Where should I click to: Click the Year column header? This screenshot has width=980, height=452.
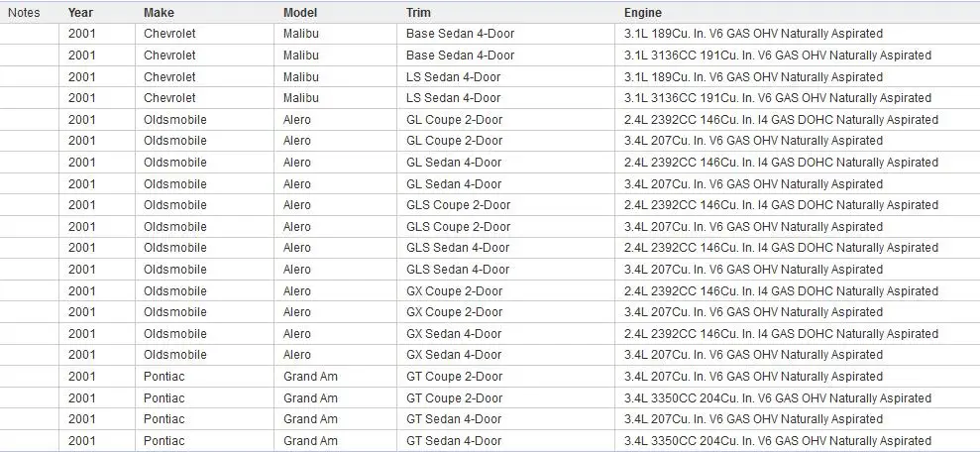tap(81, 13)
